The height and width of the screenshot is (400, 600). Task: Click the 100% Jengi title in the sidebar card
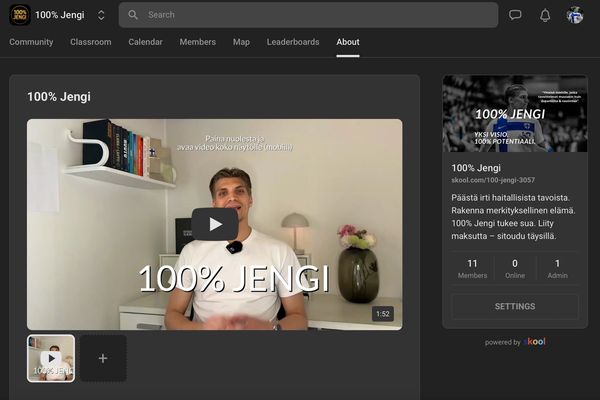476,168
